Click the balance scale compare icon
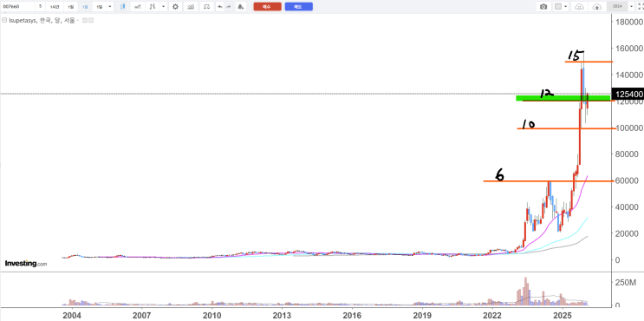The image size is (644, 321). pyautogui.click(x=207, y=7)
